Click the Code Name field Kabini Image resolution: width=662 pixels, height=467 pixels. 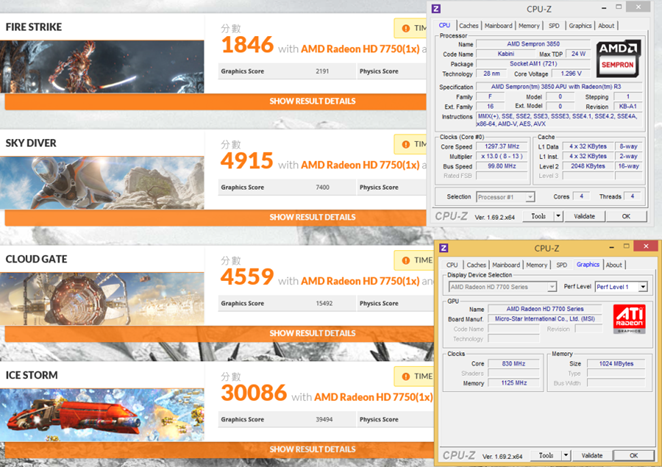click(505, 54)
